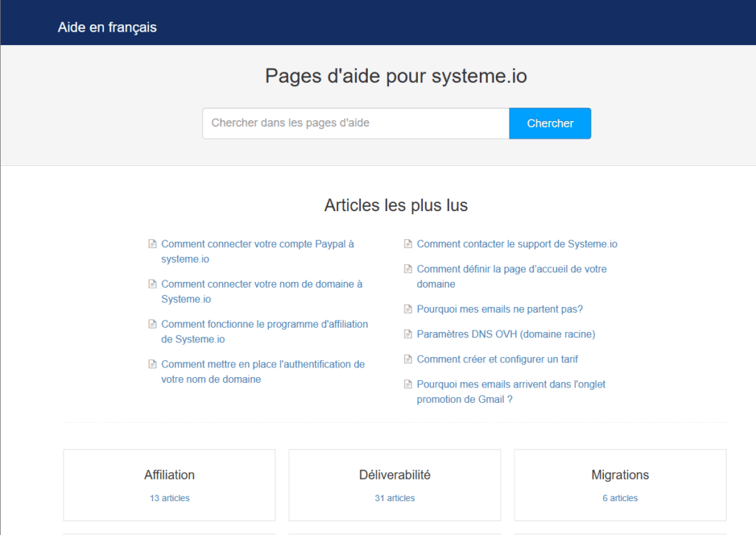The height and width of the screenshot is (535, 756).
Task: Click document icon beside contacter le support article
Action: coord(408,244)
